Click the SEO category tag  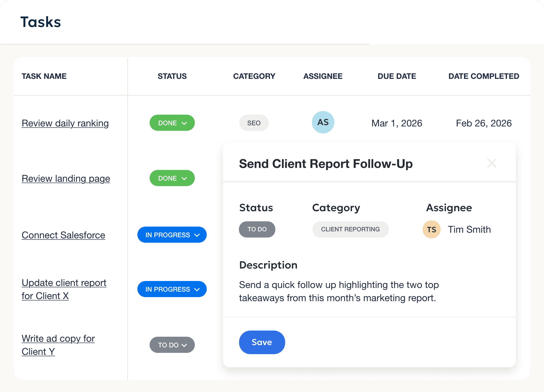pos(254,123)
